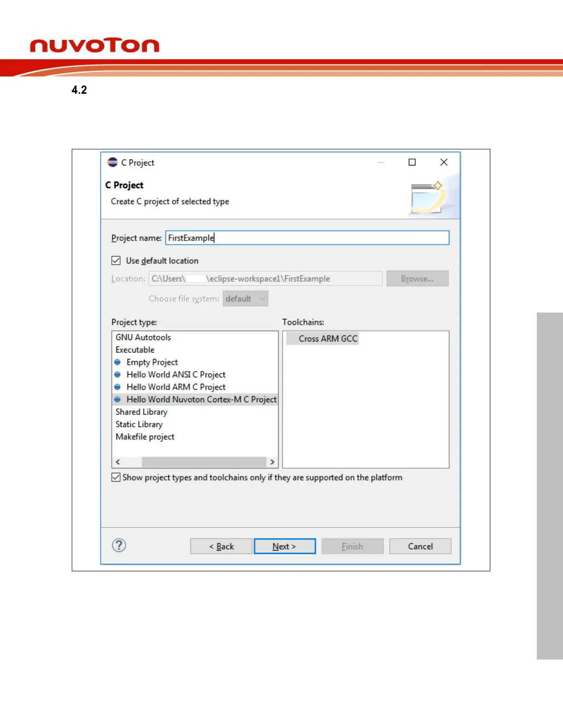Screen dimensions: 563x728
Task: Select Empty Project in the list
Action: [152, 362]
